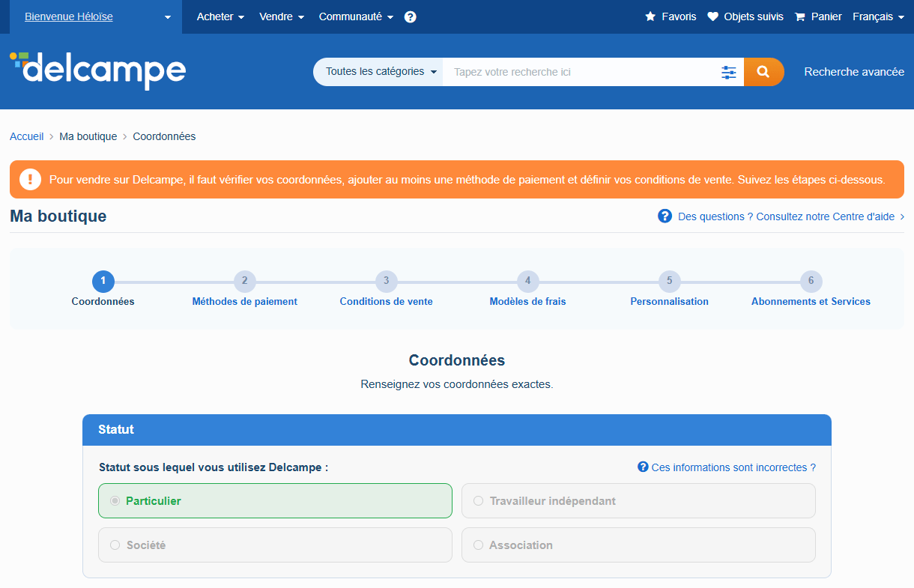Screen dimensions: 914x588
Task: Click the Delcampe logo
Action: click(97, 71)
